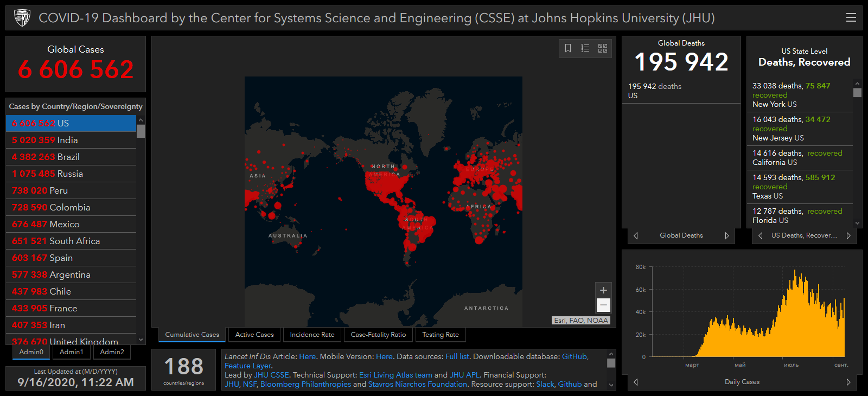Open the GitHub downloadable database link
This screenshot has height=396, width=868.
pos(574,356)
